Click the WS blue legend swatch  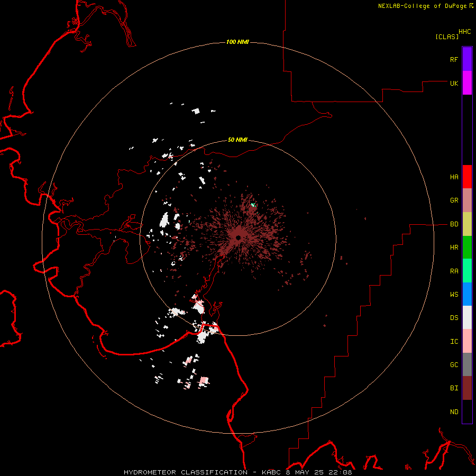[467, 294]
